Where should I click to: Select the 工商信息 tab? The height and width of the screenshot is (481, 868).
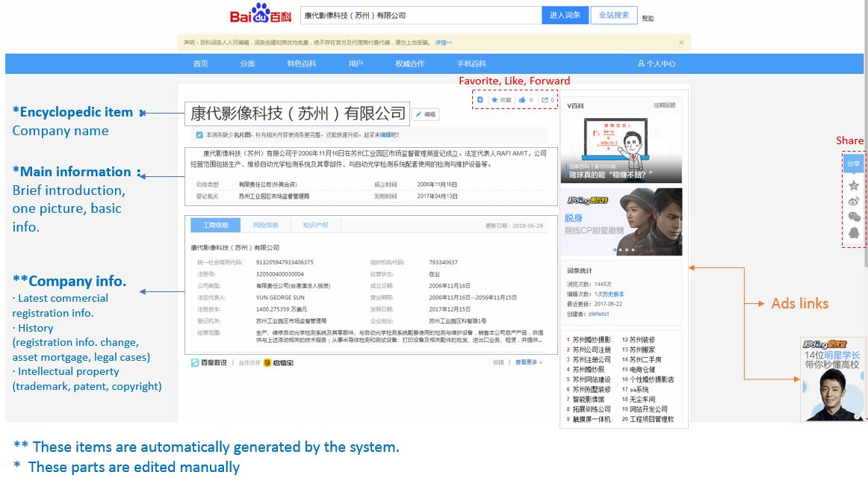[x=217, y=225]
